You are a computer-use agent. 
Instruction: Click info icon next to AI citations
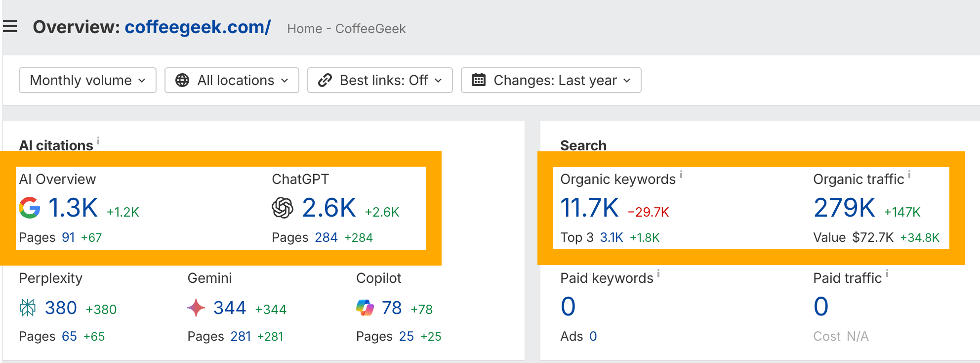(98, 140)
